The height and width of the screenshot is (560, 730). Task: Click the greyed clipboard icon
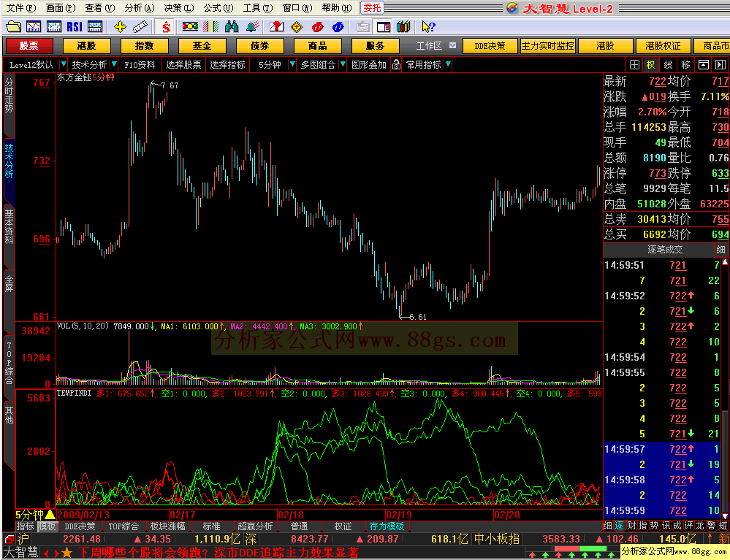(362, 26)
